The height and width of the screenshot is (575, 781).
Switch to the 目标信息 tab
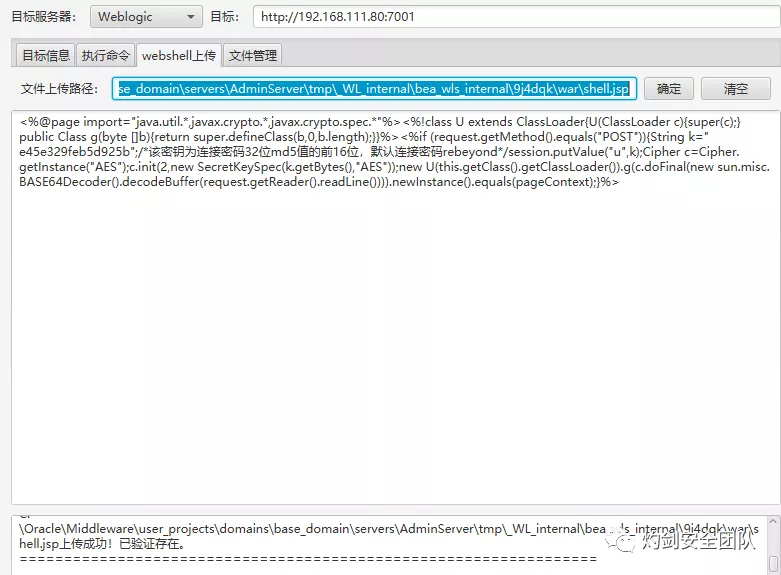[45, 55]
